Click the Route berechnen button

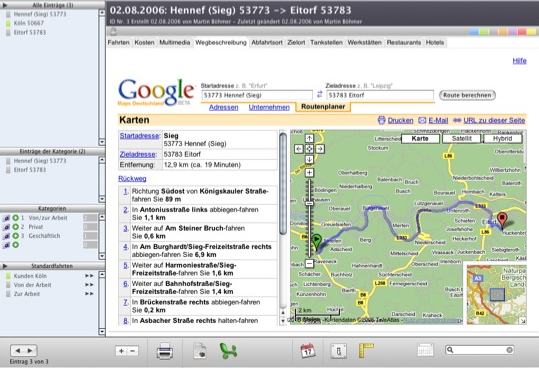click(x=467, y=95)
